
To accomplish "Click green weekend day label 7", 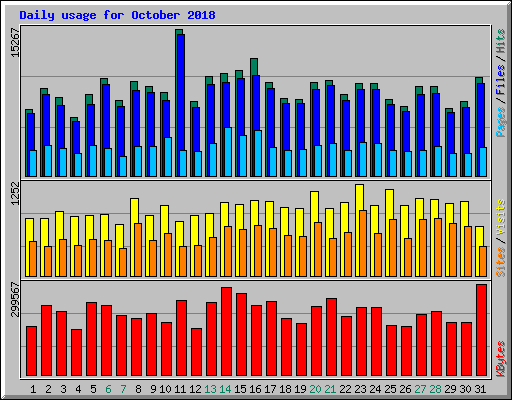I will 123,389.
